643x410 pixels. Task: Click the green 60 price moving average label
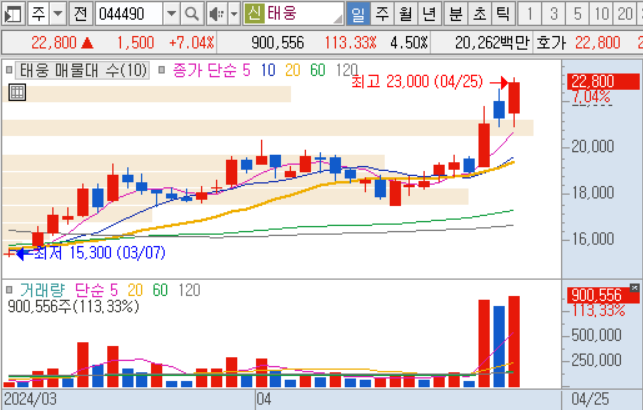coord(317,70)
